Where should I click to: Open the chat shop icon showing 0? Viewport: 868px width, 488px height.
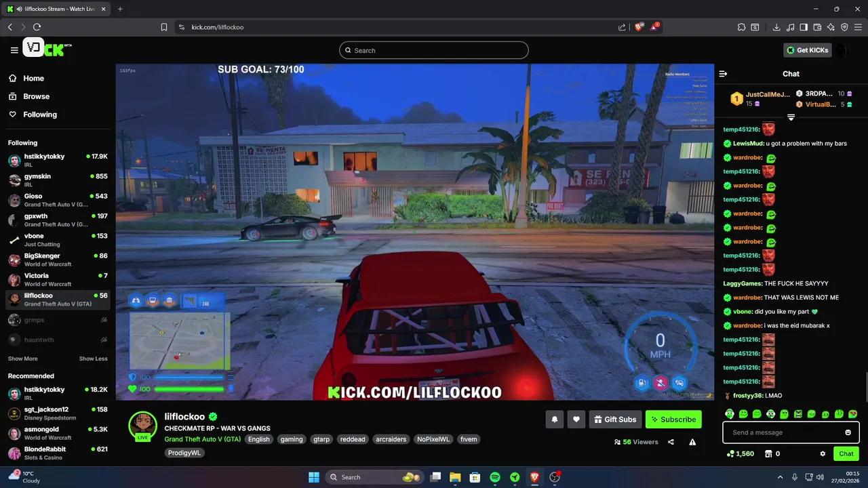(772, 454)
